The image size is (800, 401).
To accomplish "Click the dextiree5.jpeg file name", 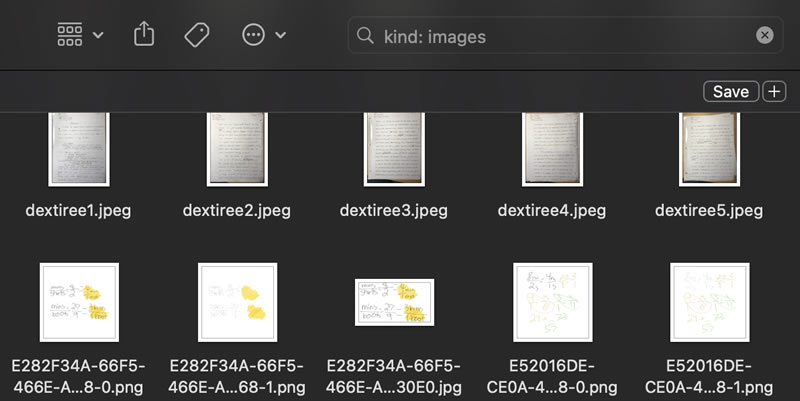I will [709, 211].
